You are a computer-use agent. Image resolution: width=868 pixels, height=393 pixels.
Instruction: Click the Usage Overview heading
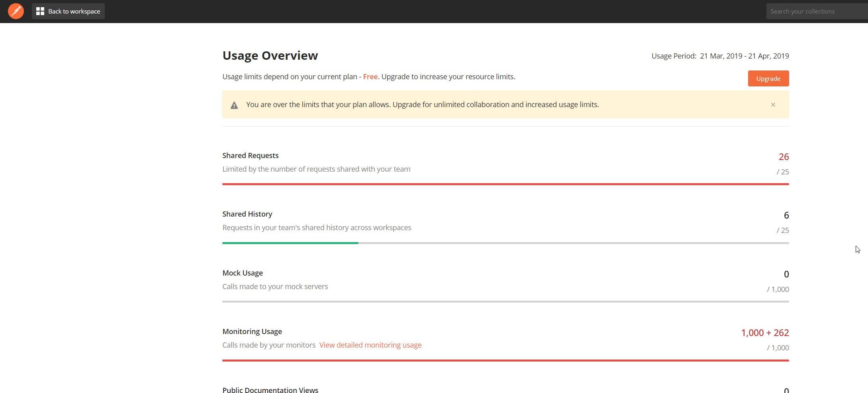(x=270, y=56)
